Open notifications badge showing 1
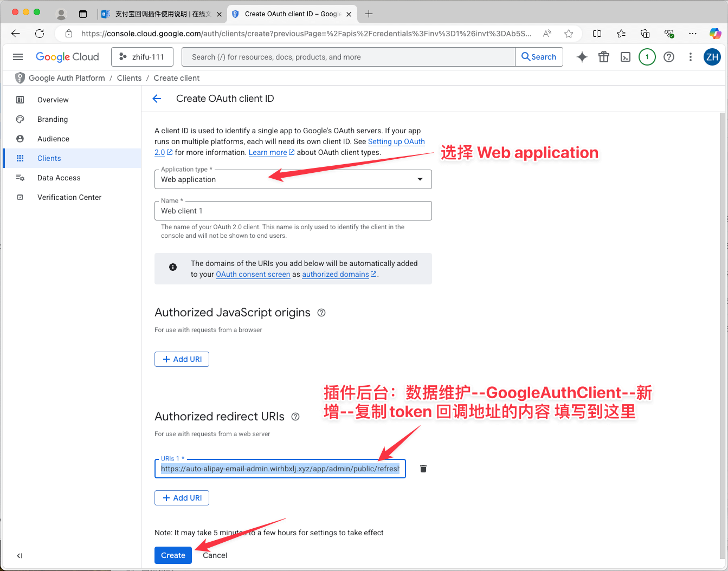The height and width of the screenshot is (571, 728). tap(647, 57)
